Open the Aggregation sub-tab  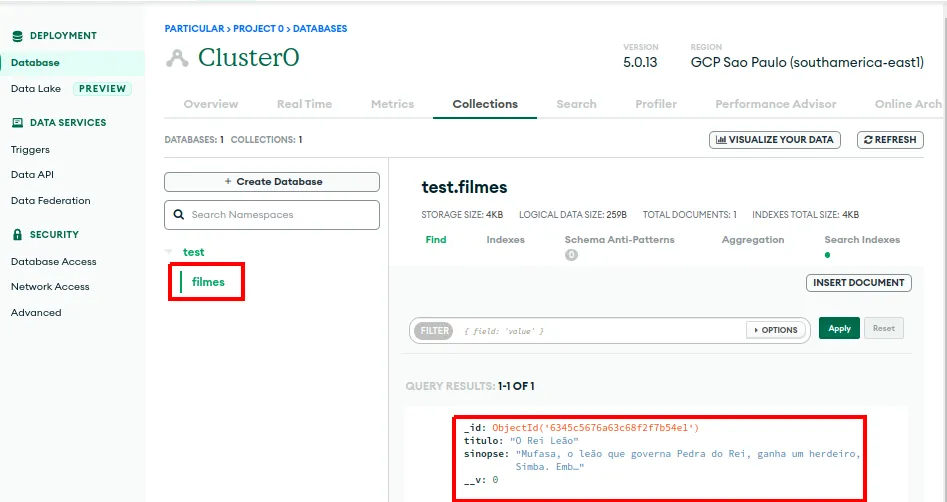[753, 240]
